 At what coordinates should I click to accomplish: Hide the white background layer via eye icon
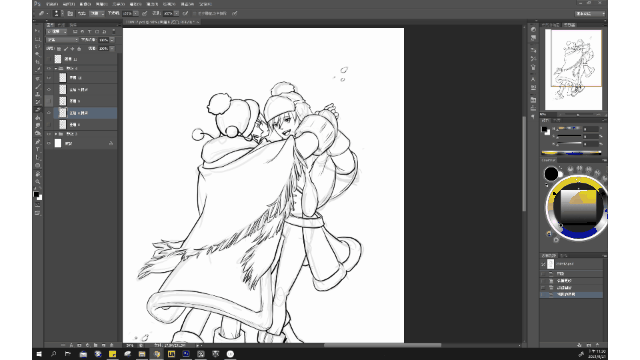[49, 143]
